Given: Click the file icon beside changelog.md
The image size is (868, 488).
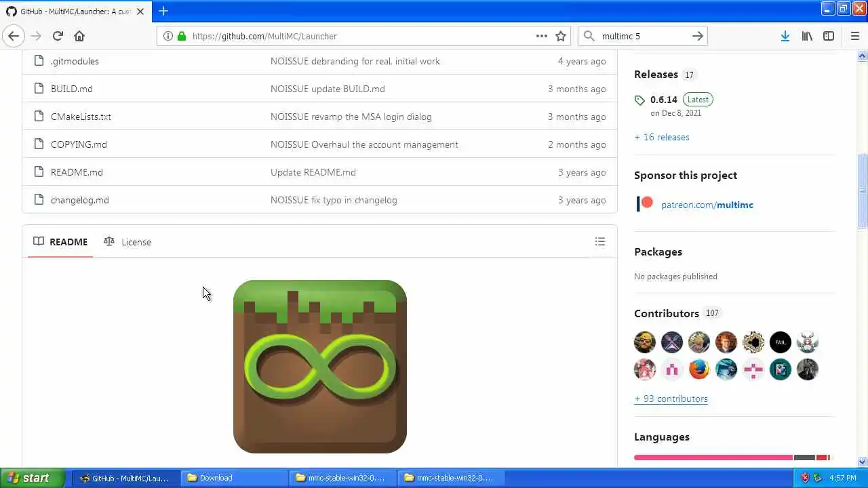Looking at the screenshot, I should coord(39,200).
